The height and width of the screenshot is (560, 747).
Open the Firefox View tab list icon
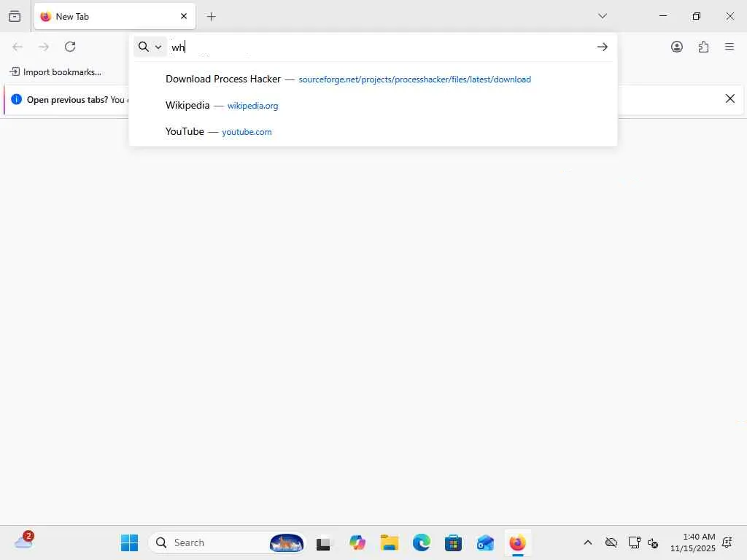point(15,16)
